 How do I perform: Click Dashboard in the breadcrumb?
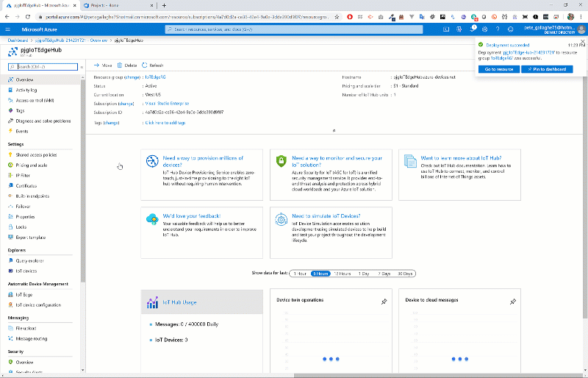pos(18,40)
